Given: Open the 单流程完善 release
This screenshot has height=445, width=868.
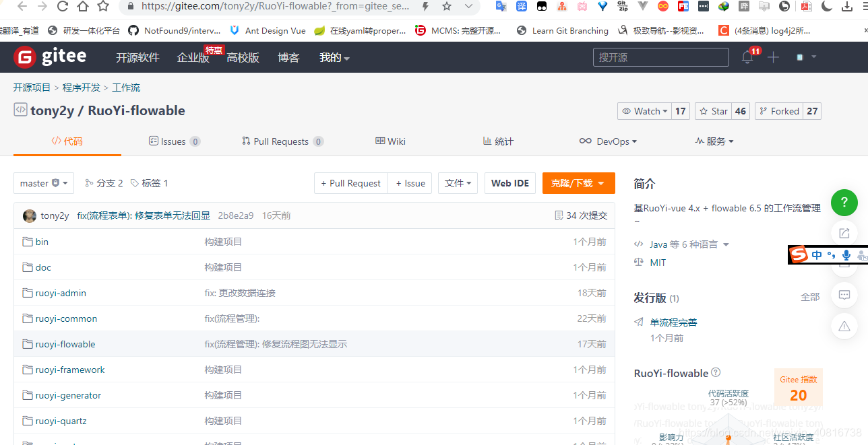Looking at the screenshot, I should coord(673,322).
